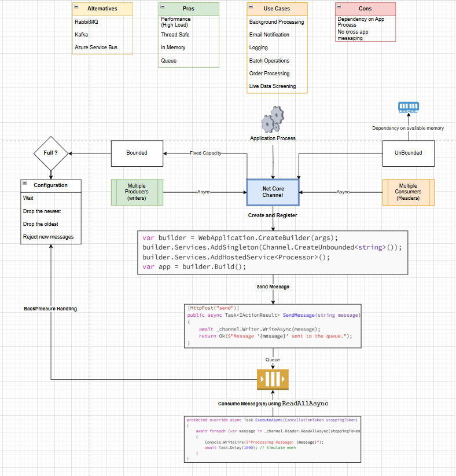Select the .Net Core Channel box
The height and width of the screenshot is (476, 456).
coord(273,192)
